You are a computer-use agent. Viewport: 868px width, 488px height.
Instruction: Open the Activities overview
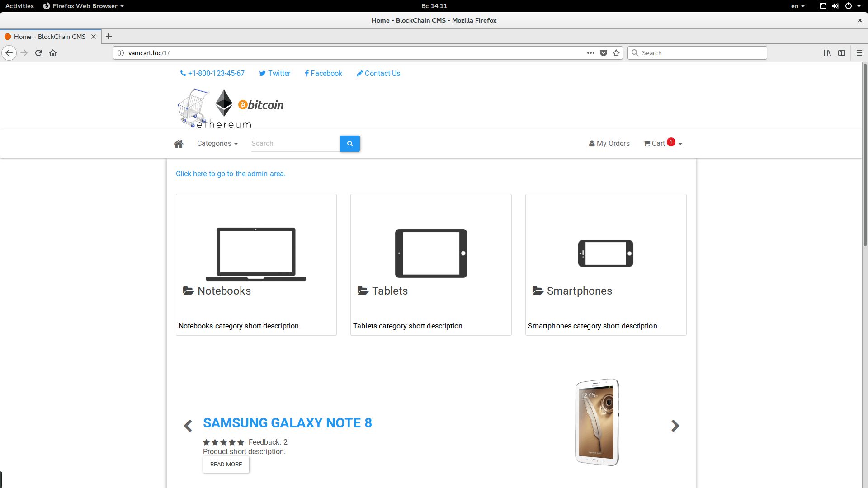(x=19, y=6)
